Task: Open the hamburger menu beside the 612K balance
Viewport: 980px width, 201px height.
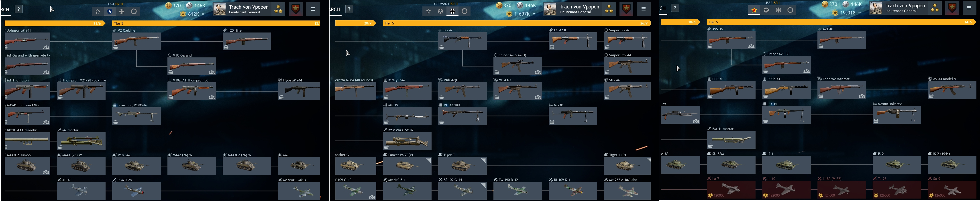Action: [313, 9]
